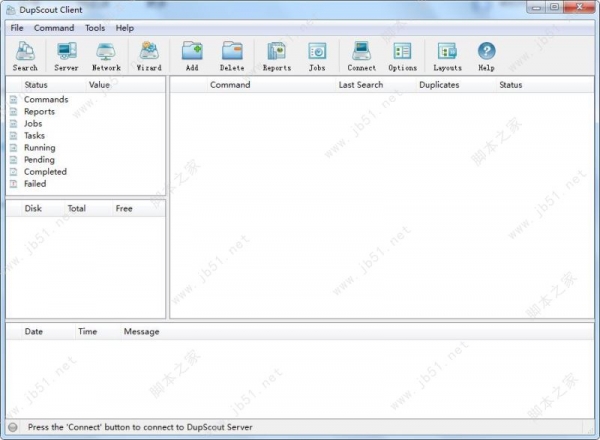Open the Help menu in menu bar

tap(125, 28)
